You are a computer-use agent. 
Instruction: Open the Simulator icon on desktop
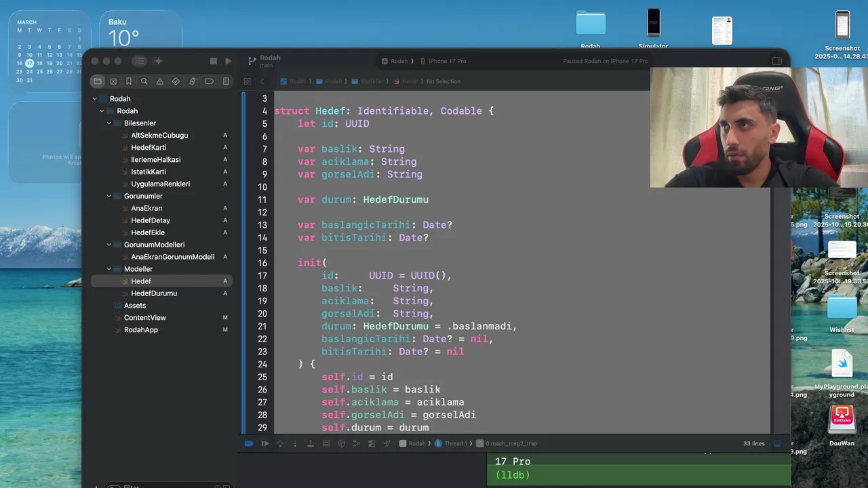653,29
